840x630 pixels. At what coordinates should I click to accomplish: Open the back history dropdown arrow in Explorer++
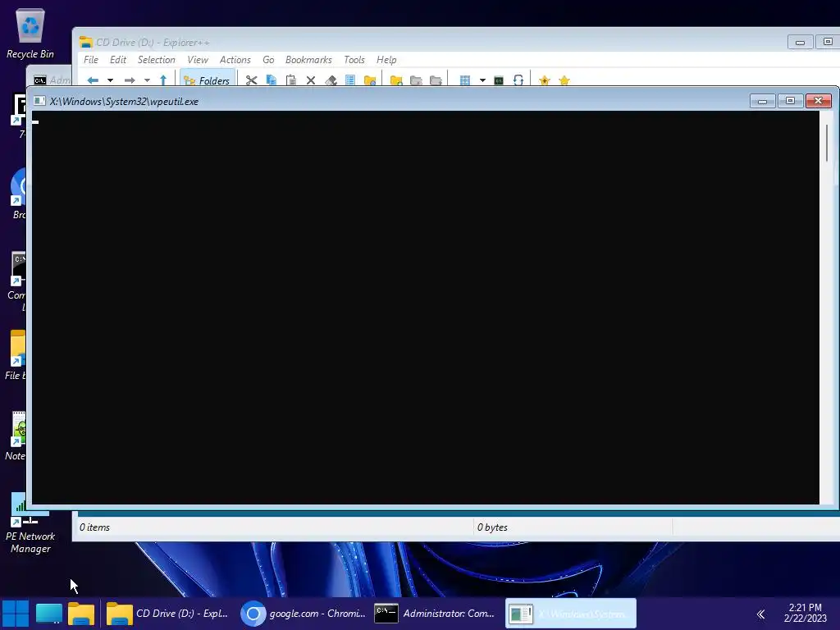pyautogui.click(x=110, y=80)
